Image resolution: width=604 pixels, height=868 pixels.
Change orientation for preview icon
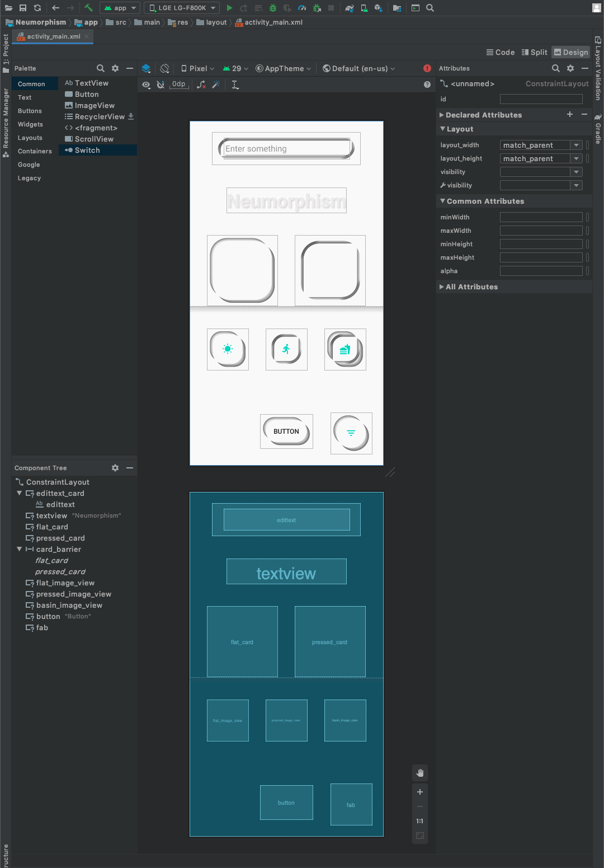[164, 68]
